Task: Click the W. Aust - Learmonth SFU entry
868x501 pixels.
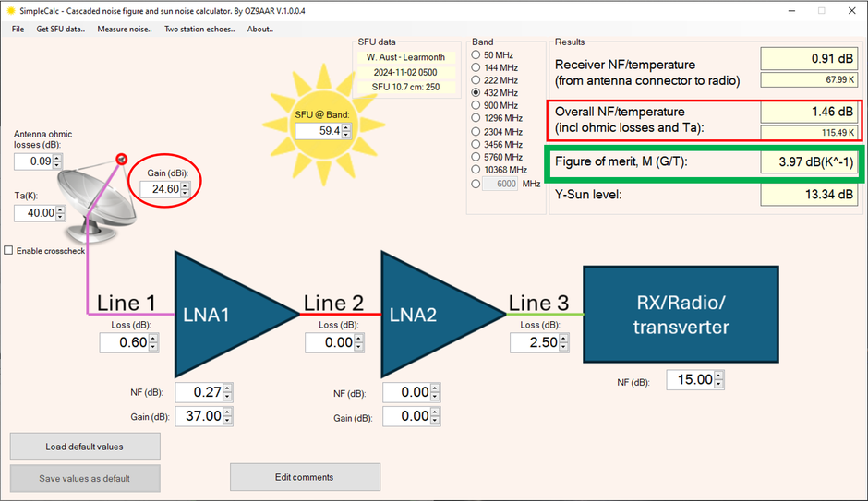Action: (405, 57)
